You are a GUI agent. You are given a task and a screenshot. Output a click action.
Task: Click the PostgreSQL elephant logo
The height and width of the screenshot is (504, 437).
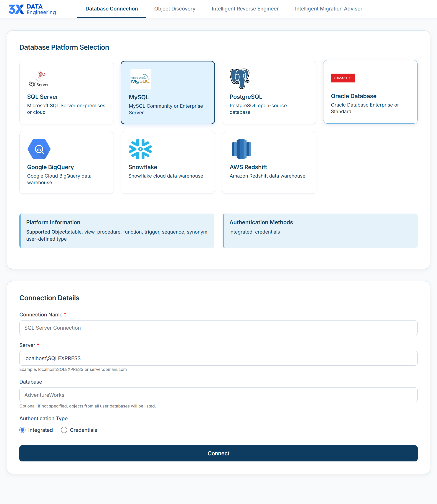240,79
